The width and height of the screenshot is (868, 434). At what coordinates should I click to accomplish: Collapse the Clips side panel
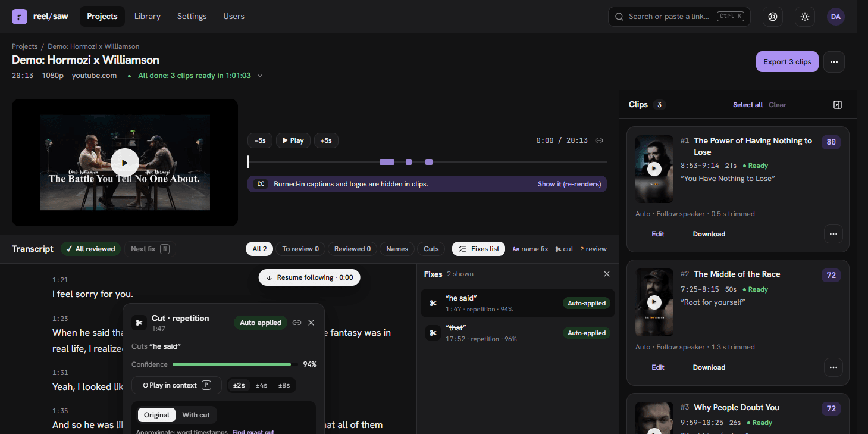[838, 105]
